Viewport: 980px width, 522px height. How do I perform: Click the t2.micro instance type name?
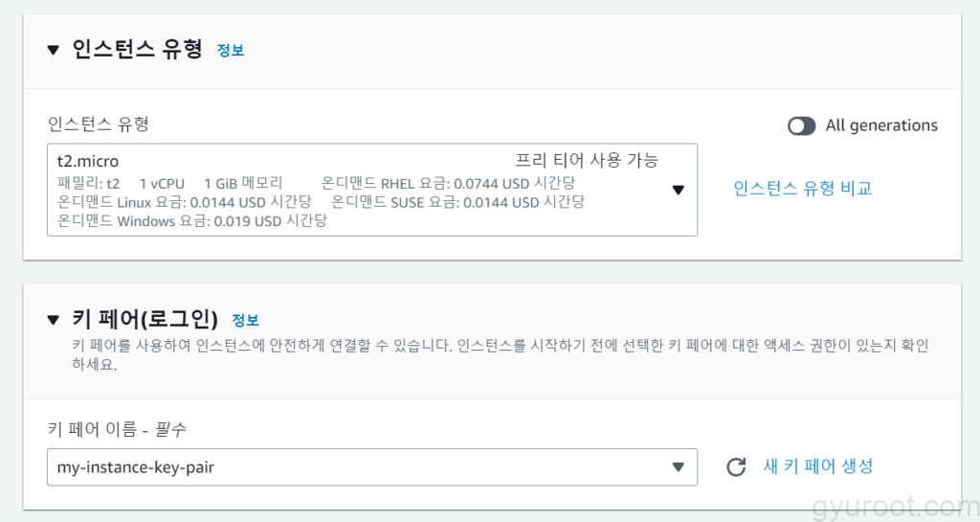(x=88, y=161)
